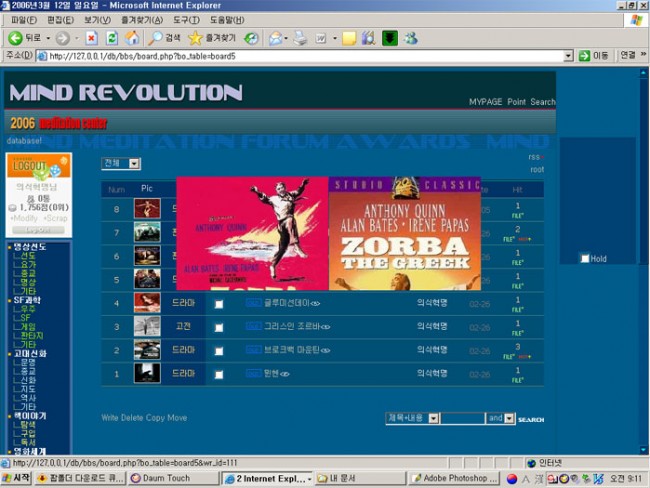Click the Refresh page icon
The width and height of the screenshot is (650, 488).
coord(111,38)
